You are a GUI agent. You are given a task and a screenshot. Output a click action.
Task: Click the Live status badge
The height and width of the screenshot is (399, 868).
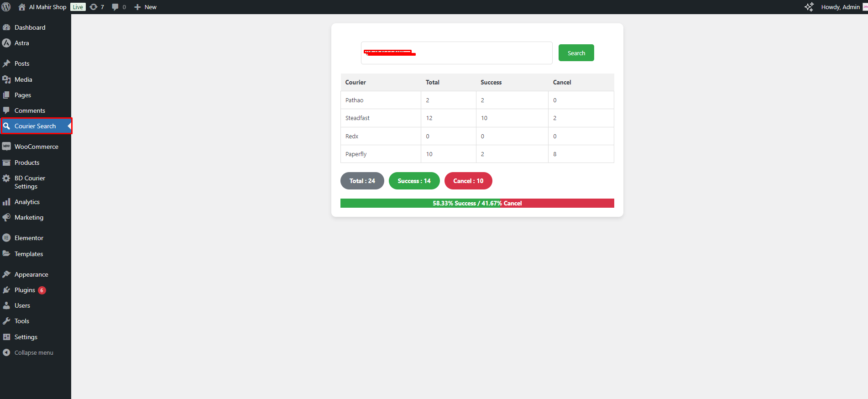(78, 7)
